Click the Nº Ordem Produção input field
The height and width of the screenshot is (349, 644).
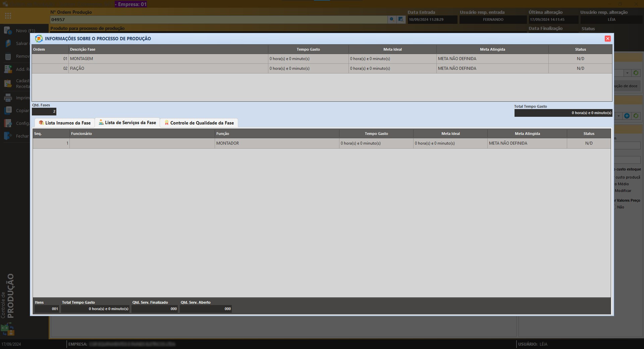click(218, 19)
